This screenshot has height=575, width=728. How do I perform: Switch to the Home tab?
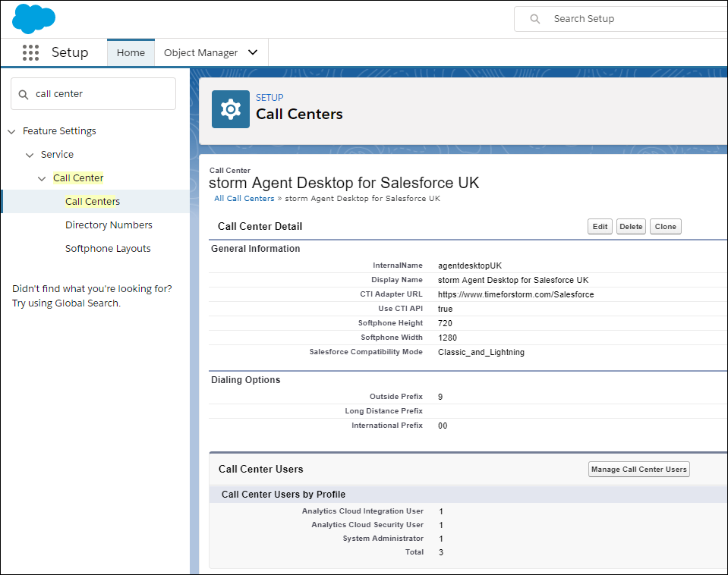click(131, 53)
